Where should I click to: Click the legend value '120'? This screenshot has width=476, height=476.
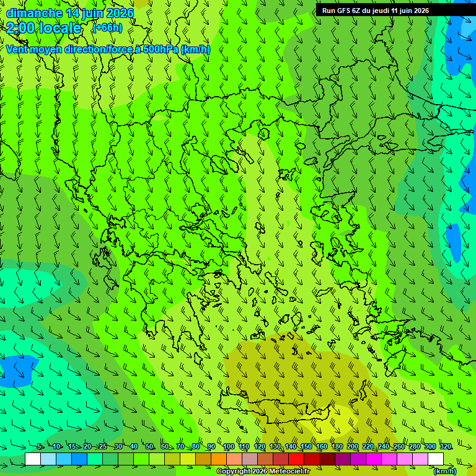[260, 446]
